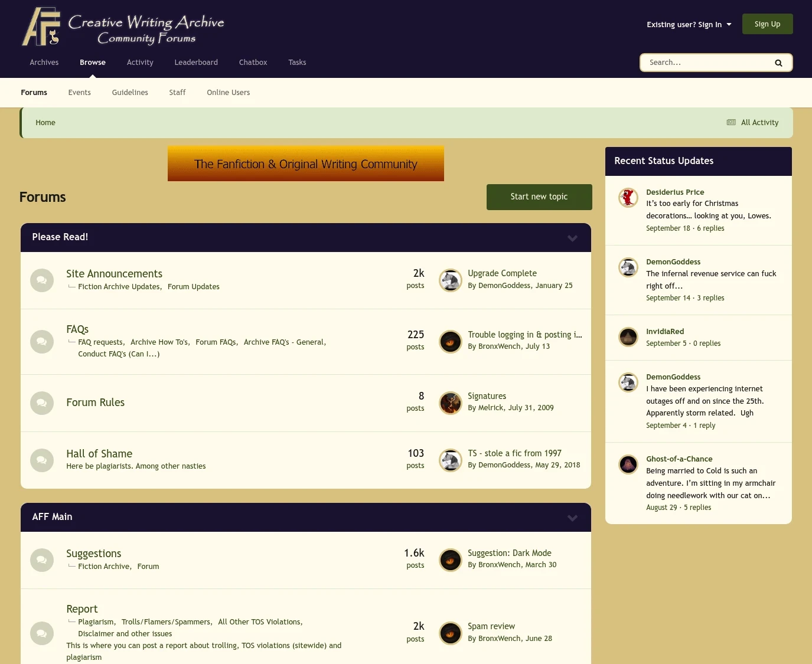Open BronxWench avatar beside Spam review

point(451,633)
